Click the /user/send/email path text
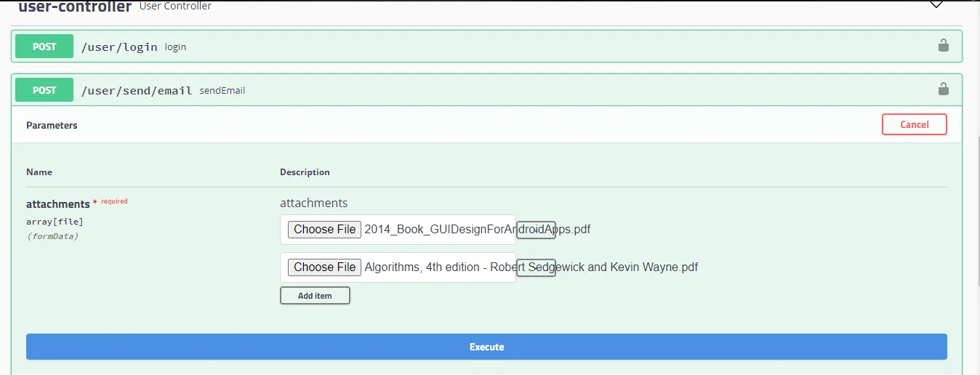980x375 pixels. tap(137, 90)
